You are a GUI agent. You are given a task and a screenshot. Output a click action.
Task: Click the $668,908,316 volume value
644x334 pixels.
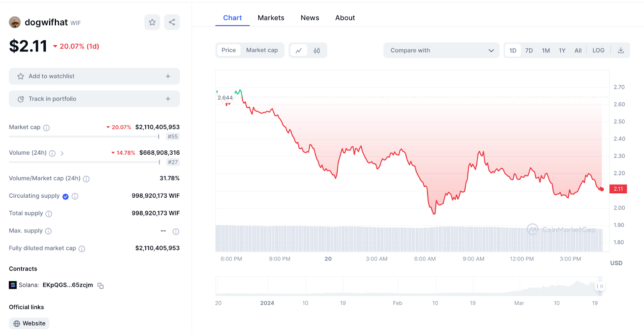pyautogui.click(x=159, y=153)
